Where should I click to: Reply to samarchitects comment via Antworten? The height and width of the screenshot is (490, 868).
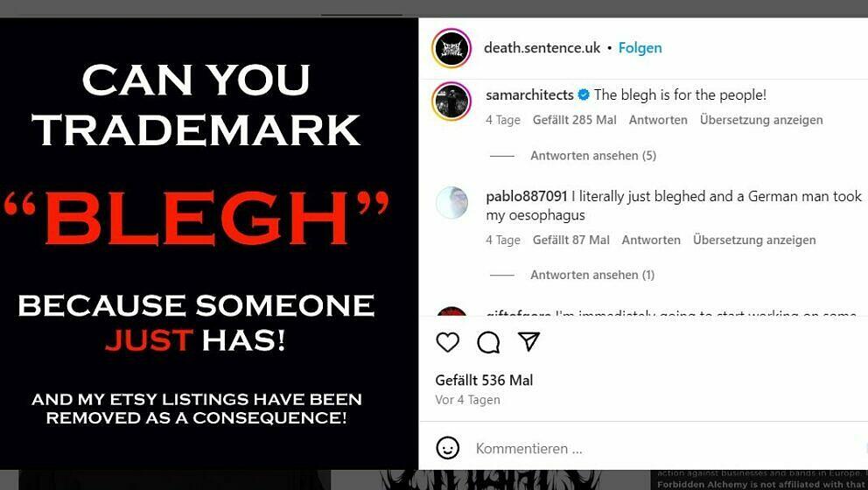(x=657, y=120)
